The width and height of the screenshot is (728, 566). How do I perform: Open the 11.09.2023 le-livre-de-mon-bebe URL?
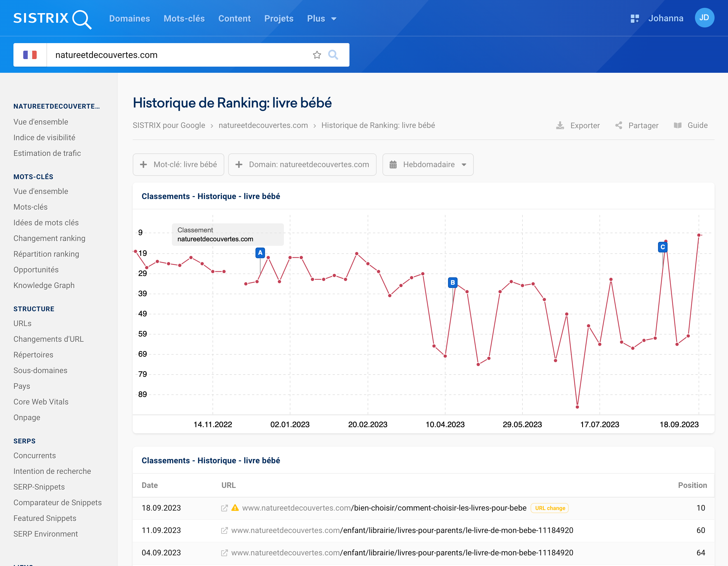tap(402, 530)
